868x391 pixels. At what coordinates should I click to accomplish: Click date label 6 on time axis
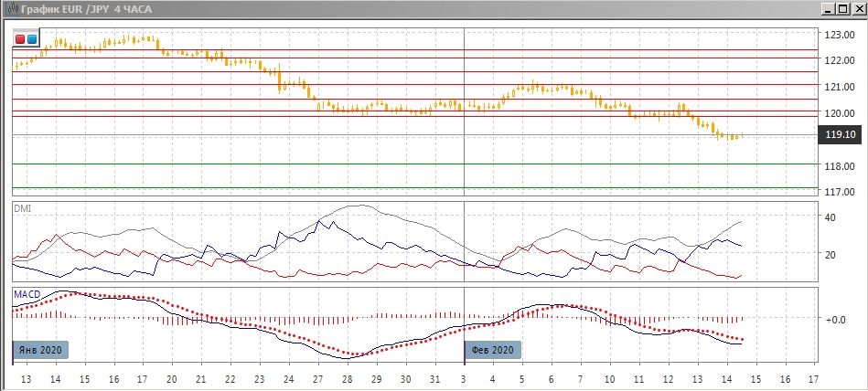(552, 379)
